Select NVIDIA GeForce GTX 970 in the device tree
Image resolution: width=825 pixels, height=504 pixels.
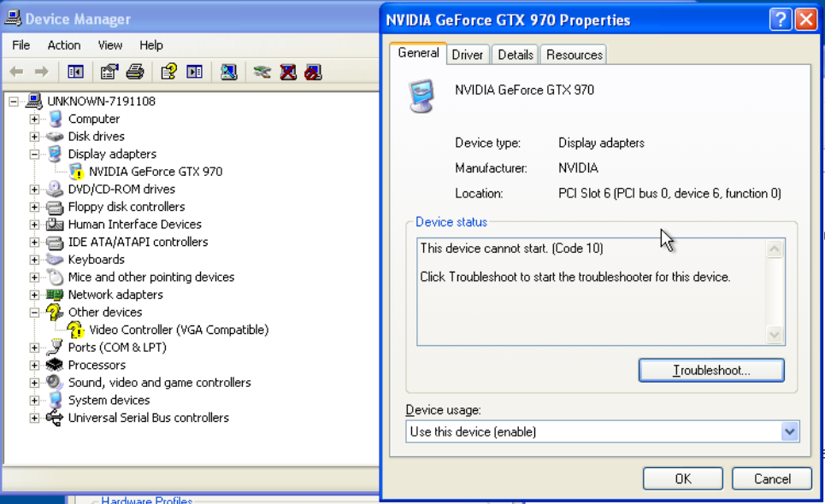pos(156,172)
